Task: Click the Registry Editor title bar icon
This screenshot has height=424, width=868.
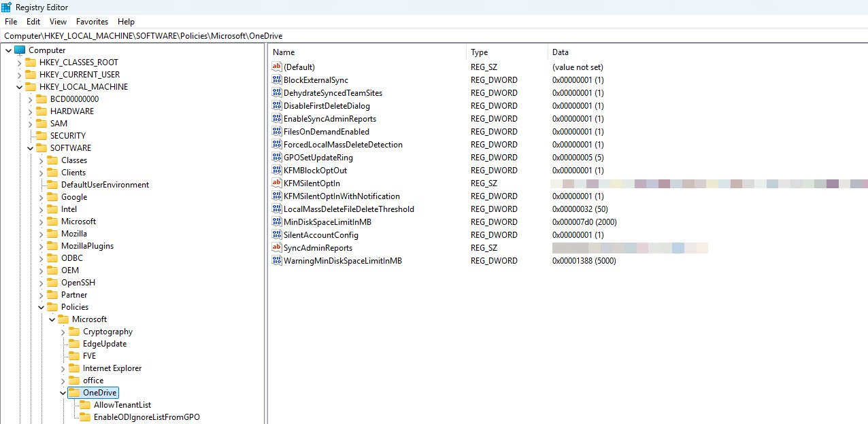Action: click(6, 7)
